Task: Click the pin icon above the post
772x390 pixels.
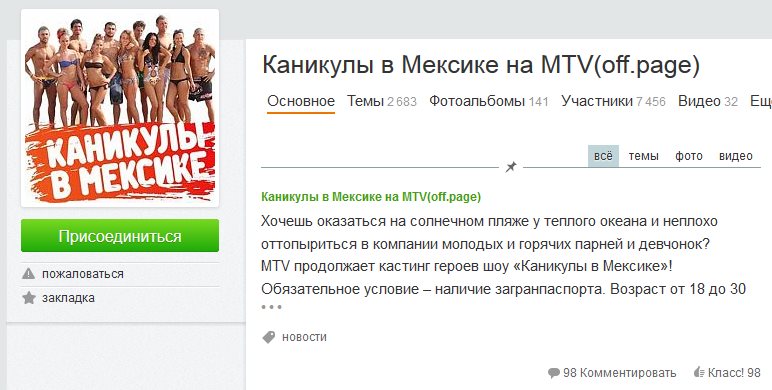Action: [x=511, y=167]
